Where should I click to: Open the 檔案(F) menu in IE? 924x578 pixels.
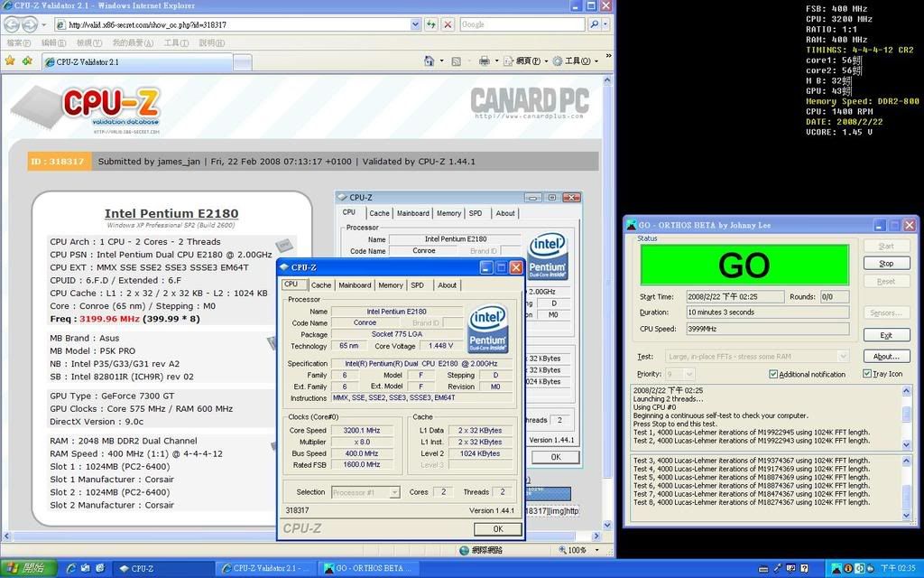(19, 43)
